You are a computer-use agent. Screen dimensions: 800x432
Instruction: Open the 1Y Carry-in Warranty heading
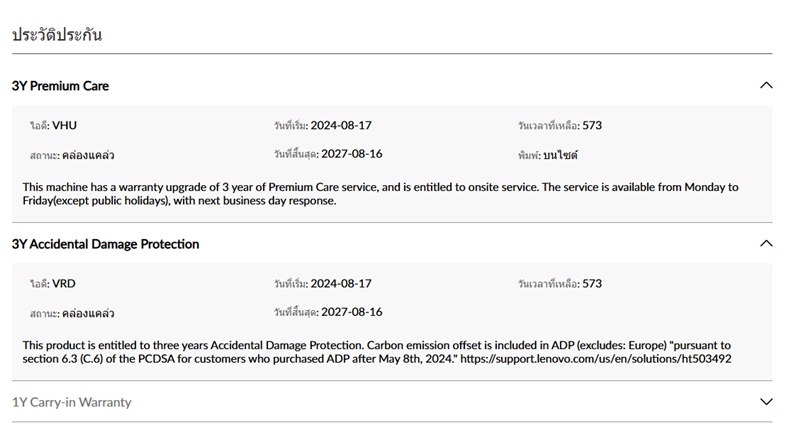tap(71, 402)
